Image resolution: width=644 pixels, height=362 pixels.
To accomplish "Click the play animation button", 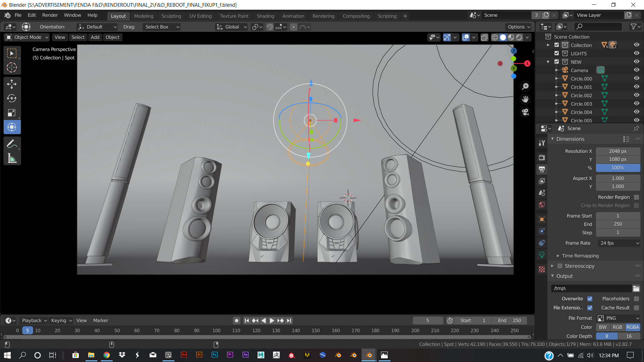I will click(272, 320).
